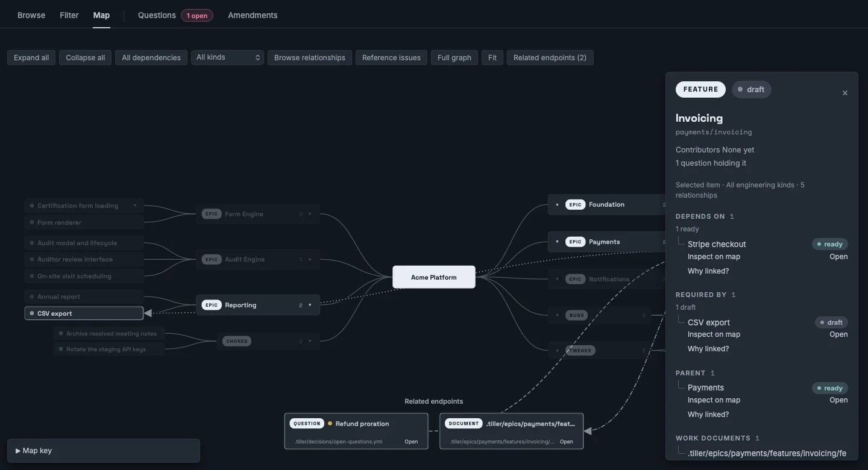Switch to the Browse tab

point(31,15)
